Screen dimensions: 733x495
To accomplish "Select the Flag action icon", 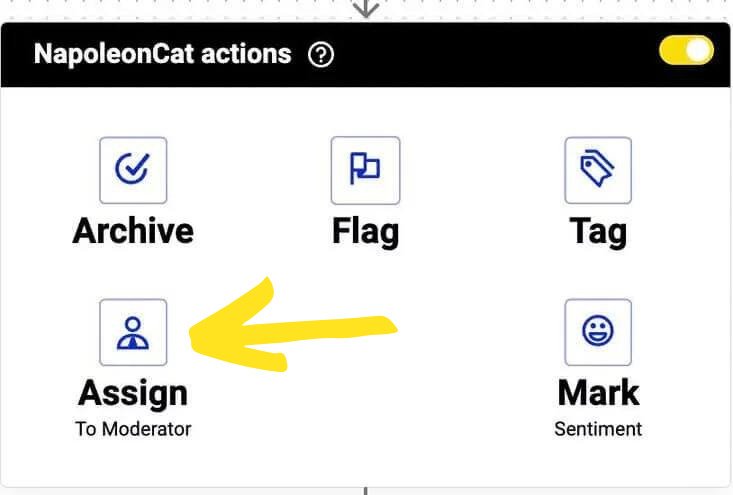I will 365,170.
